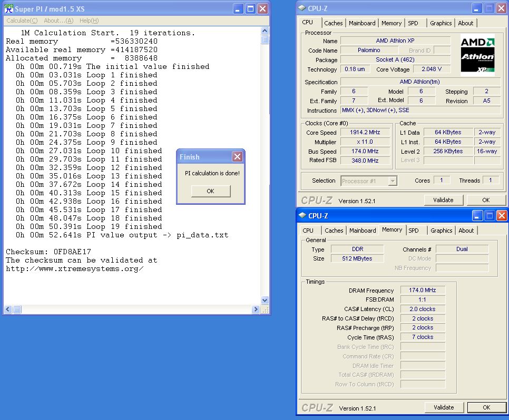The width and height of the screenshot is (509, 420).
Task: Select the About tab in the lower CPU-Z window
Action: click(x=466, y=231)
